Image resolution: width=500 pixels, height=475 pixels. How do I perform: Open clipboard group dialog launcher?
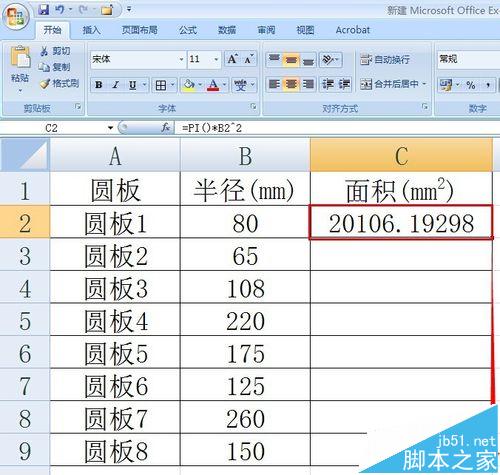click(78, 106)
